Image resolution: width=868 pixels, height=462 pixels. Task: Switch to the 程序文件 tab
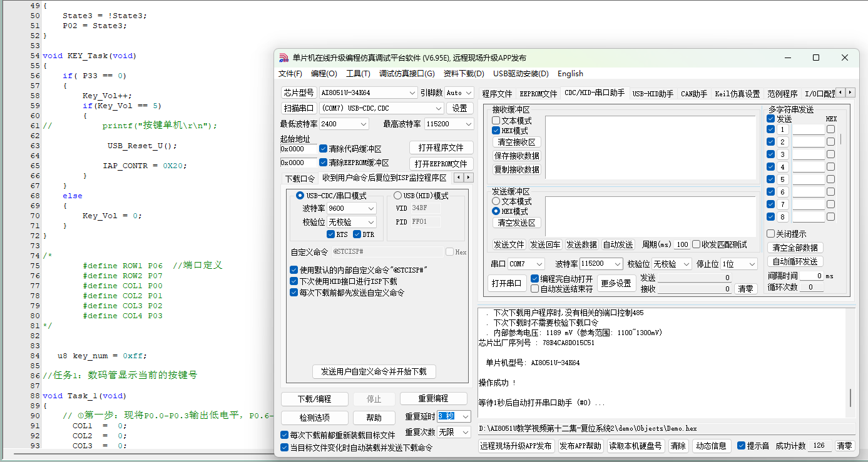tap(497, 94)
